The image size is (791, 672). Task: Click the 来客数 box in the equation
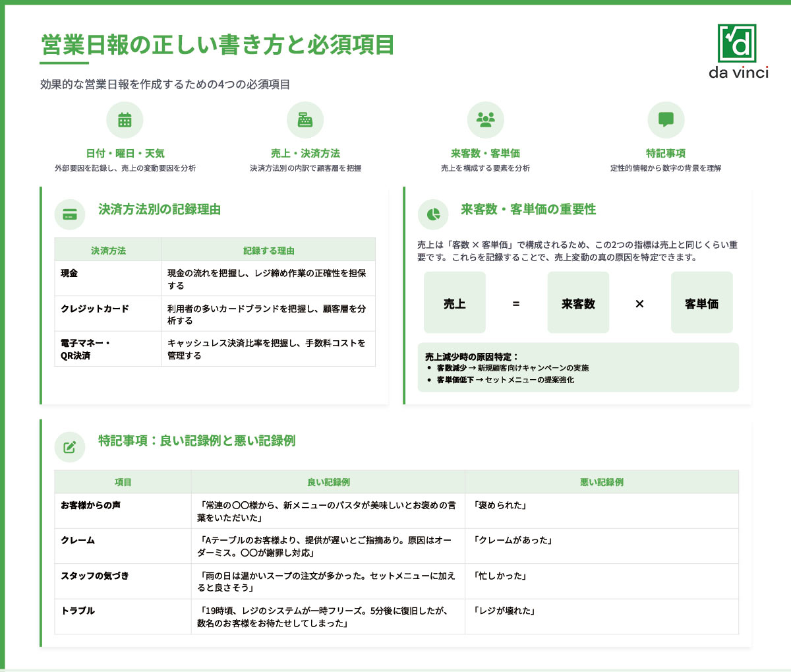578,302
